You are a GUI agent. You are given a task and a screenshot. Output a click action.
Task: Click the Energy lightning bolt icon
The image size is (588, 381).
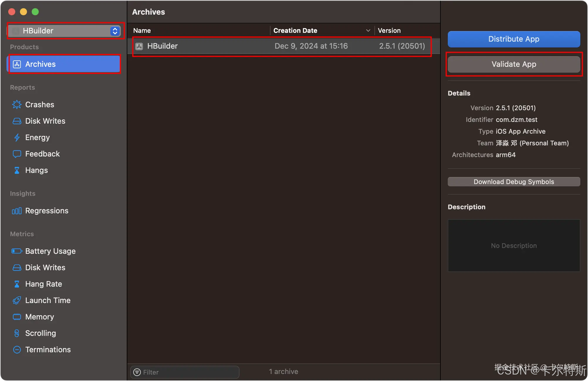(x=17, y=137)
